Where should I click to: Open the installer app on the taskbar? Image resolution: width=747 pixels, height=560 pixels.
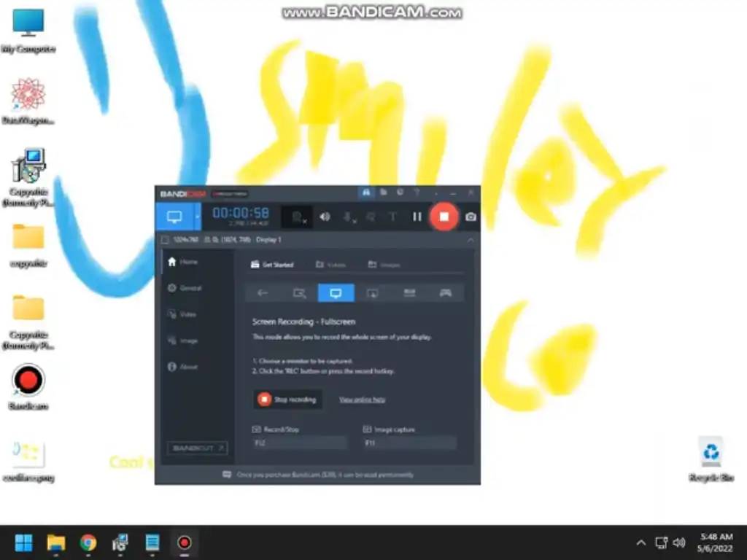tap(120, 542)
